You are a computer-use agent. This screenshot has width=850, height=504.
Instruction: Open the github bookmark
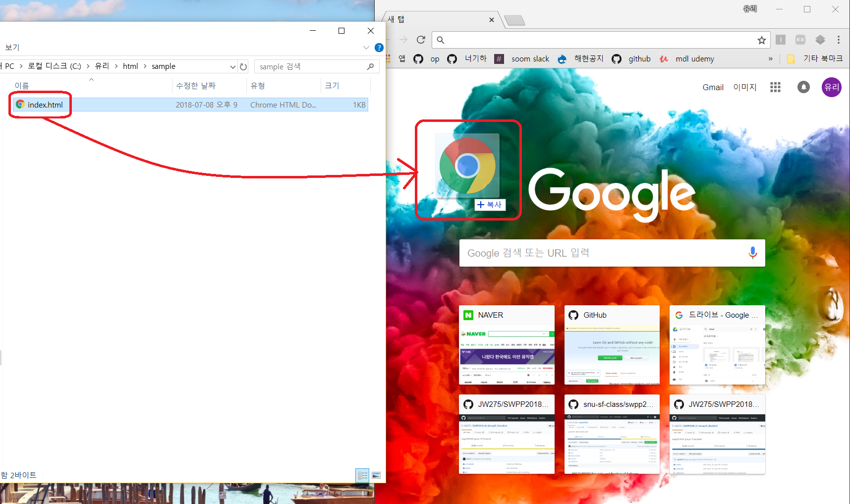[631, 59]
